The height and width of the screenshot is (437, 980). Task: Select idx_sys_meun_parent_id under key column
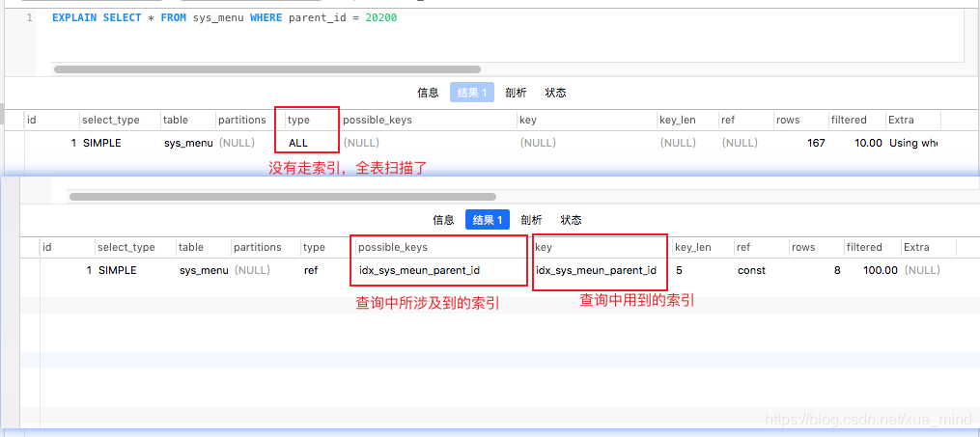click(x=596, y=270)
